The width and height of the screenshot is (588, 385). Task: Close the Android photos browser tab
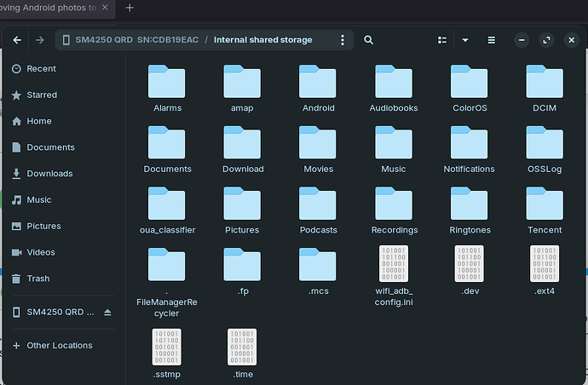click(105, 8)
